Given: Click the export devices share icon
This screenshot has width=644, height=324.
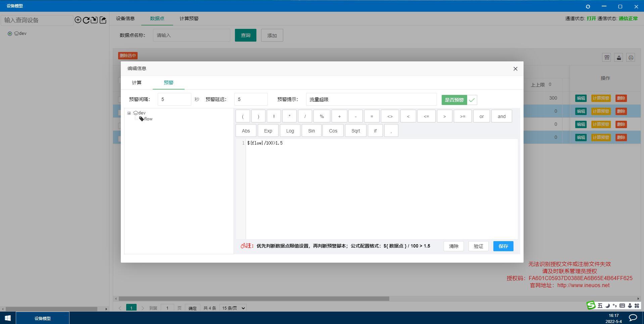Looking at the screenshot, I should pos(103,20).
